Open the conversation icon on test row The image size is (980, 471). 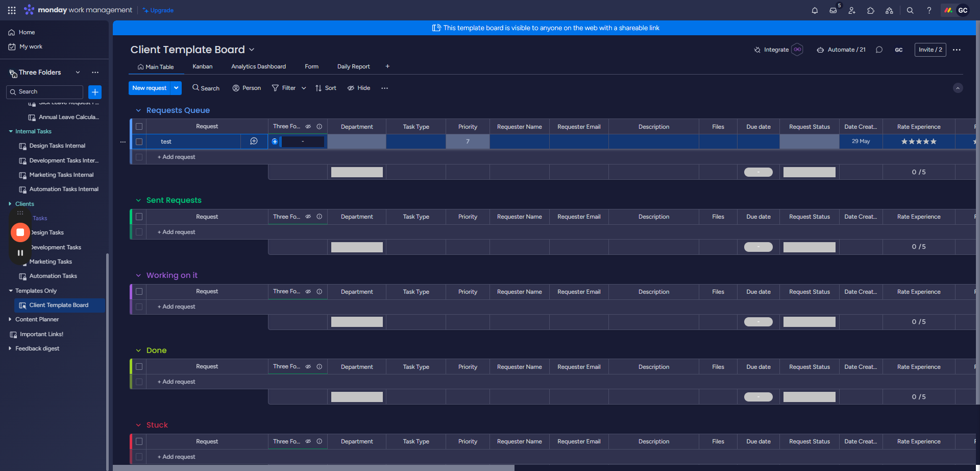click(254, 142)
